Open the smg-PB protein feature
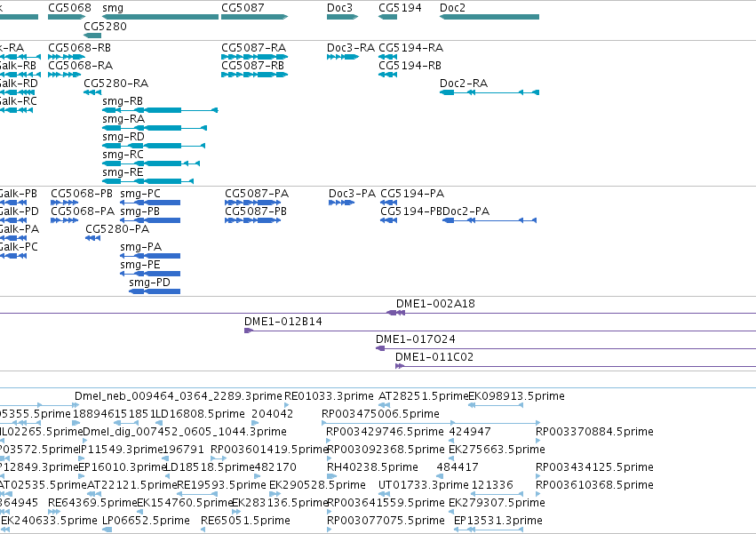This screenshot has width=756, height=534. click(150, 220)
